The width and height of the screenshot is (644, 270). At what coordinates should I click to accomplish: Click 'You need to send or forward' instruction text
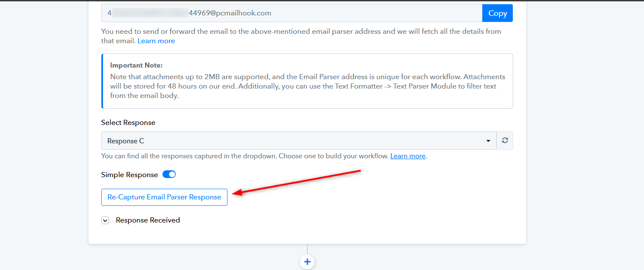(301, 36)
